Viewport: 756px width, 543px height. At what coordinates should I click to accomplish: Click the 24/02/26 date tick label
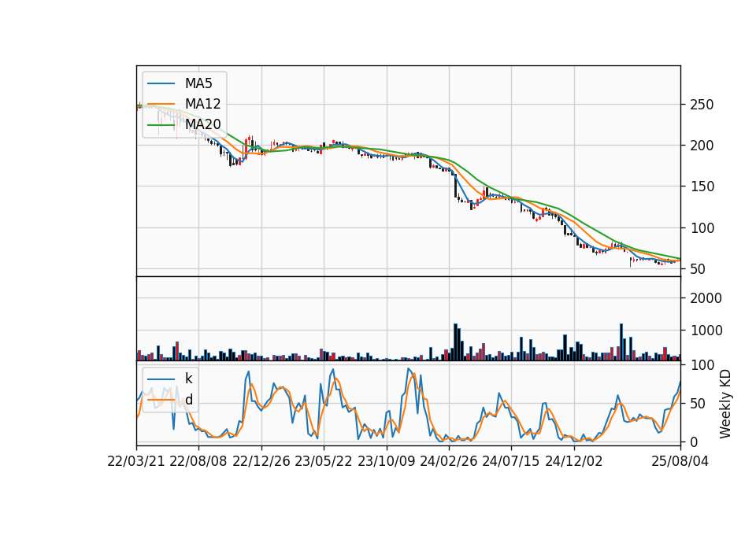point(448,461)
